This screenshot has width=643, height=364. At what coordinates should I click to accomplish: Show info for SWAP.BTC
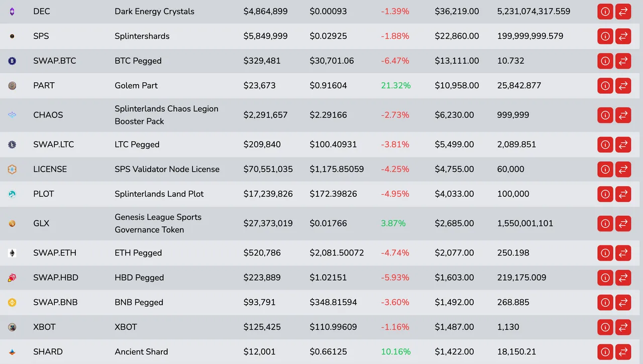click(605, 61)
